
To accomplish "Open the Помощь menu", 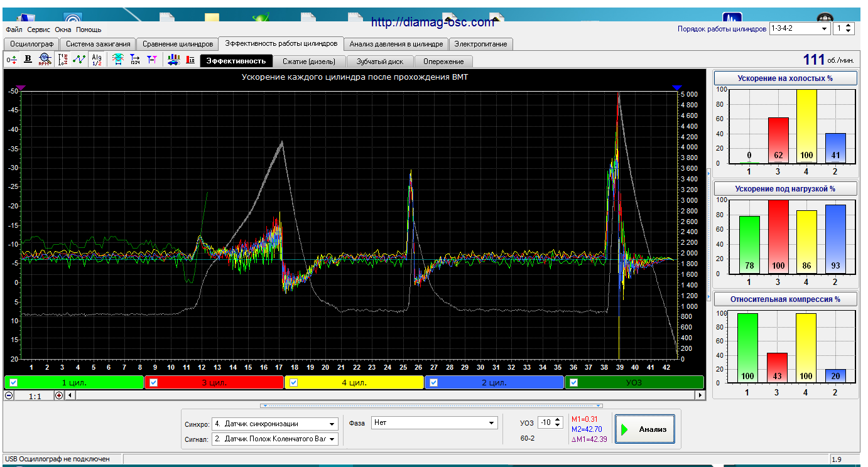I will (89, 30).
